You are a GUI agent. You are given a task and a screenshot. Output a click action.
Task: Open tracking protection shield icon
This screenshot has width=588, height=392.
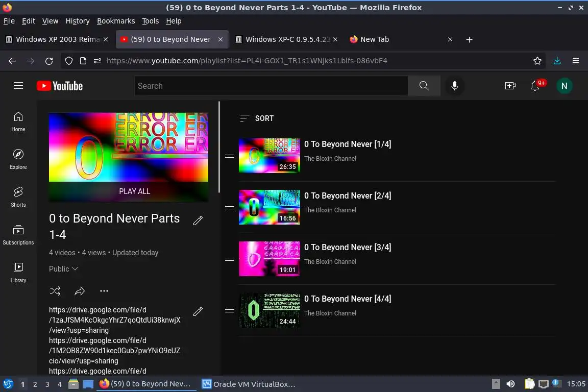pyautogui.click(x=68, y=61)
